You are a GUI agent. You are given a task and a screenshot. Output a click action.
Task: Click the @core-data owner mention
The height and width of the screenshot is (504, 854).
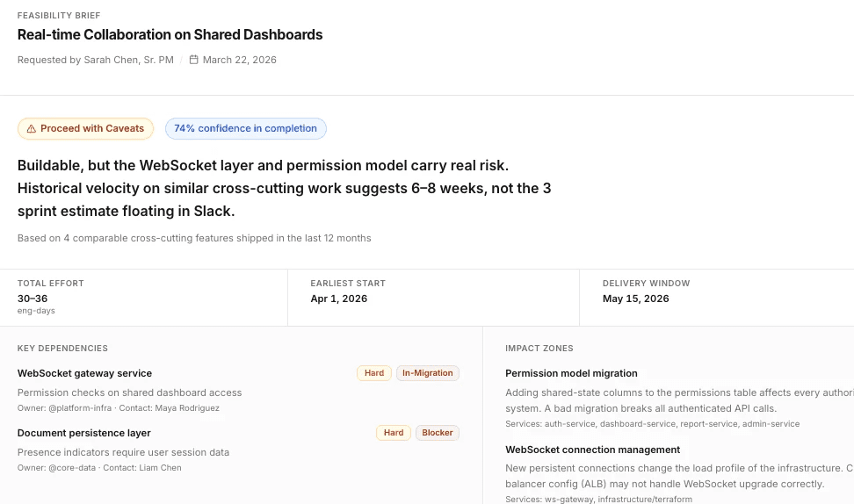tap(70, 468)
